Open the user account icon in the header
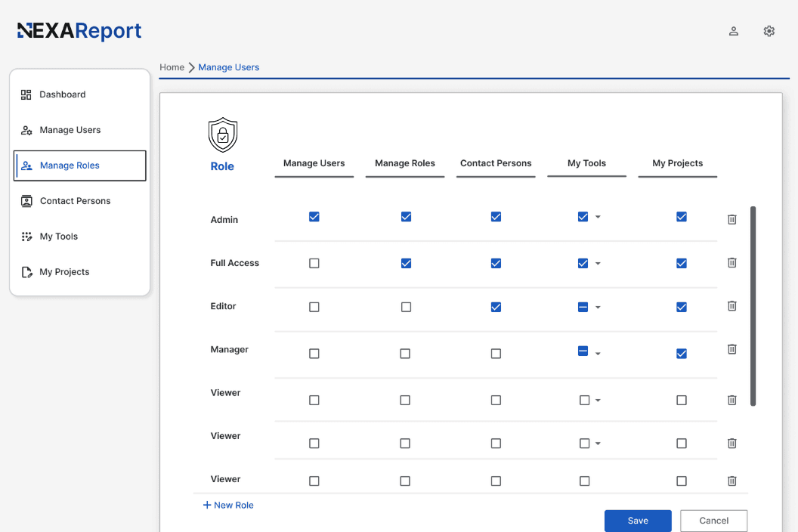Screen dimensions: 798x532 733,31
